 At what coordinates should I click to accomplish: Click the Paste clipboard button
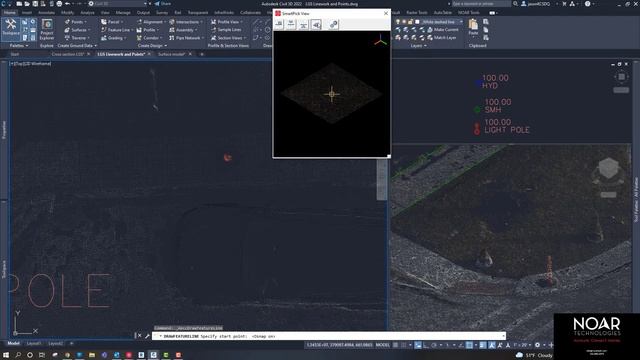[x=473, y=27]
